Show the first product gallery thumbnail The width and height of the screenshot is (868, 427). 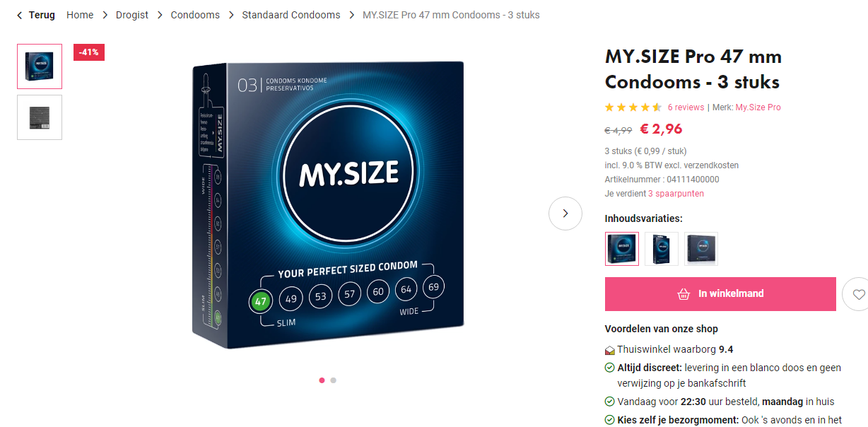point(40,66)
